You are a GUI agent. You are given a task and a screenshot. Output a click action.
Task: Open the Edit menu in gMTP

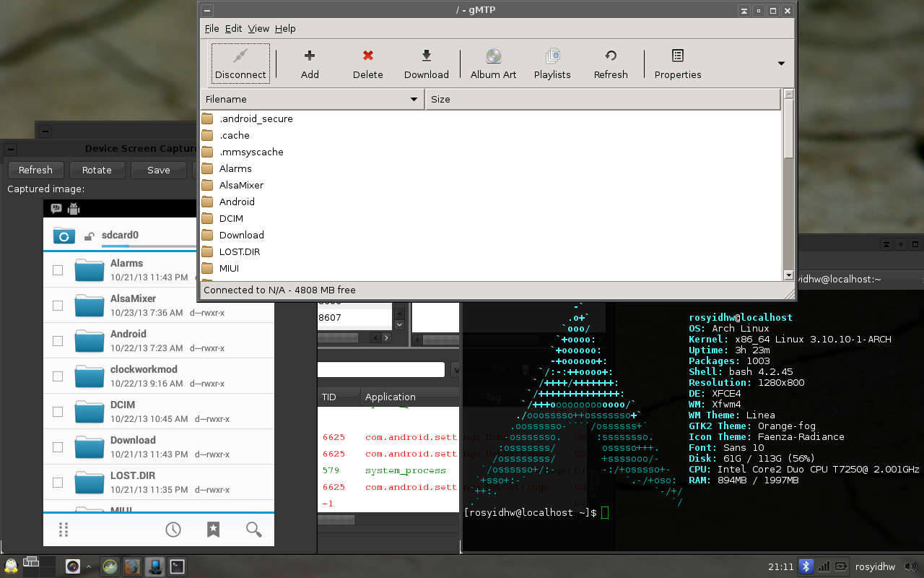(233, 28)
